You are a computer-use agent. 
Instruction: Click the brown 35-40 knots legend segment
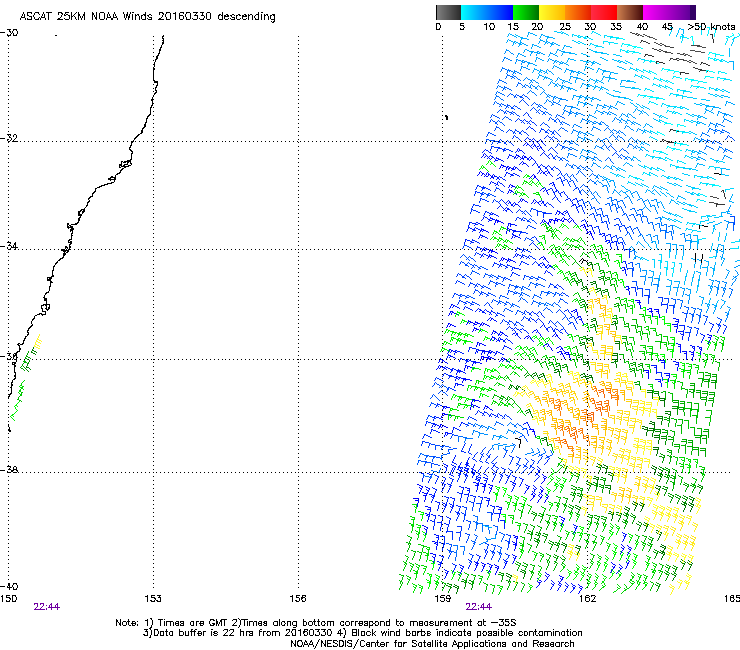(x=630, y=12)
